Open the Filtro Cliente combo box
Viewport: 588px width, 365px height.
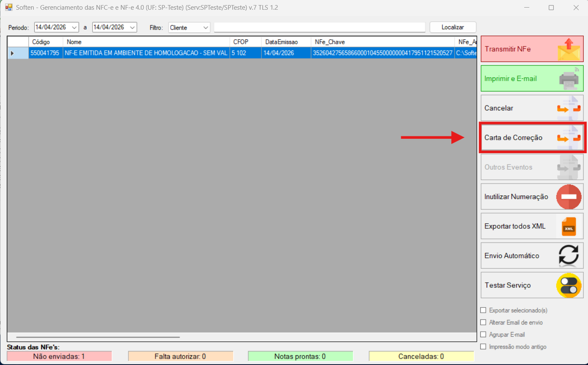(x=206, y=27)
